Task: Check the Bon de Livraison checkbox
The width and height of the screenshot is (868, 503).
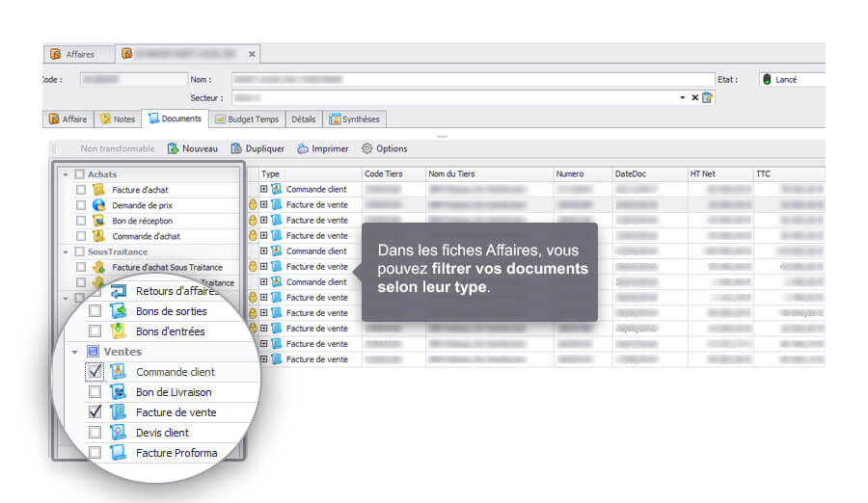Action: pyautogui.click(x=95, y=392)
